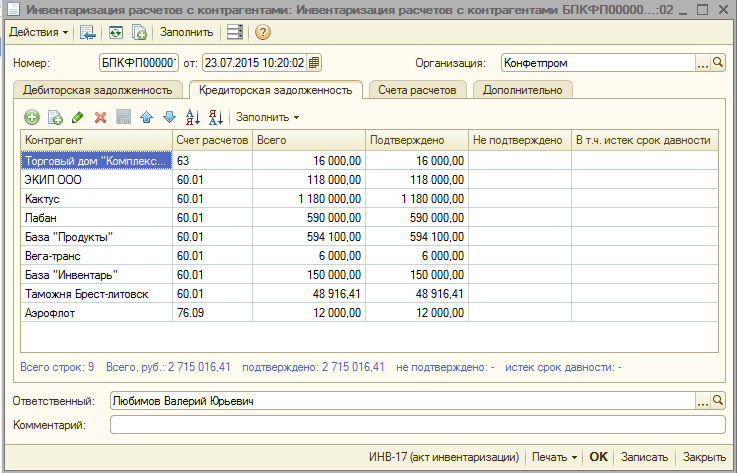Open the Счета расчетов tab
Viewport: 737px width, 473px height.
click(417, 90)
